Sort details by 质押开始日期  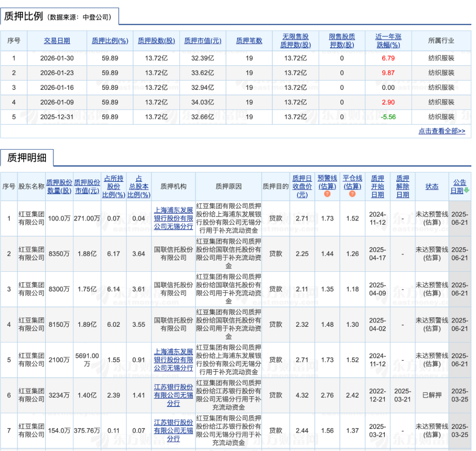377,186
